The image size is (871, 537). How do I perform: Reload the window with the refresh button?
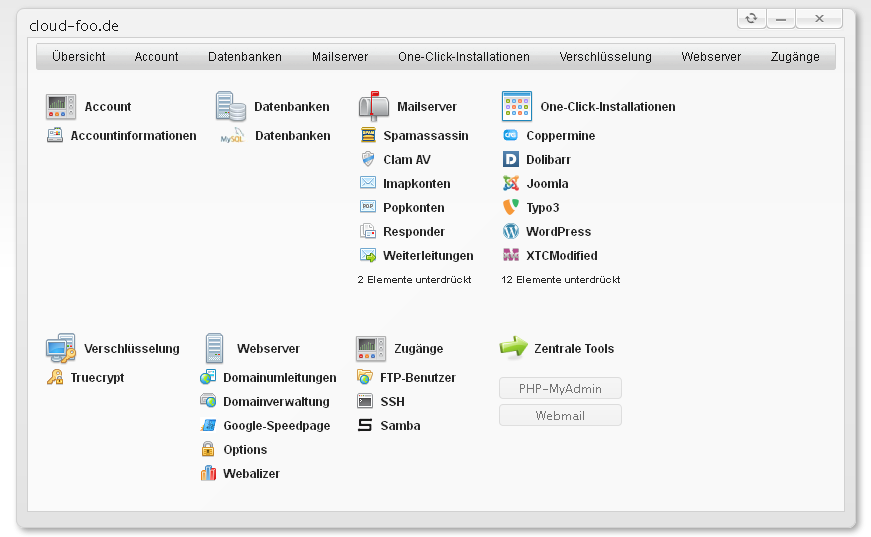(x=752, y=18)
